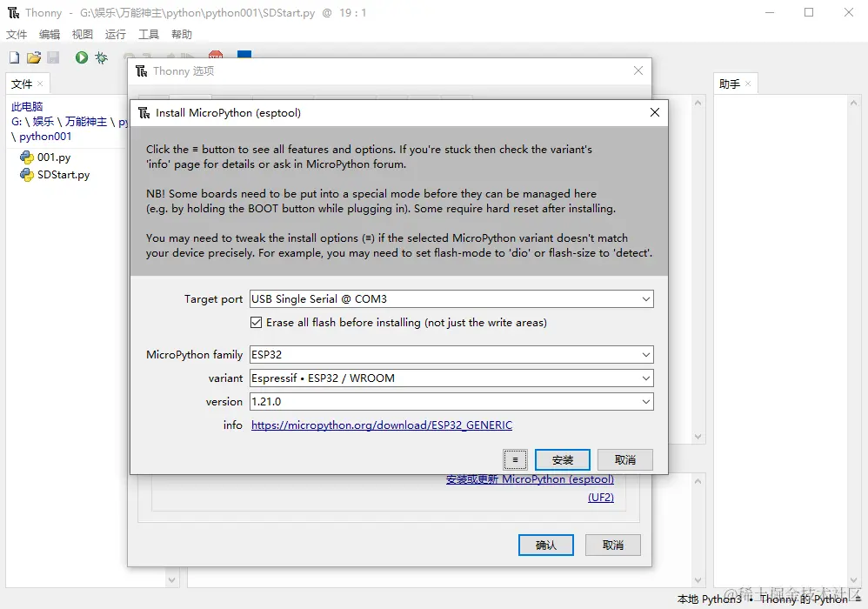Click python001 path segment in files panel
This screenshot has width=868, height=609.
(45, 137)
